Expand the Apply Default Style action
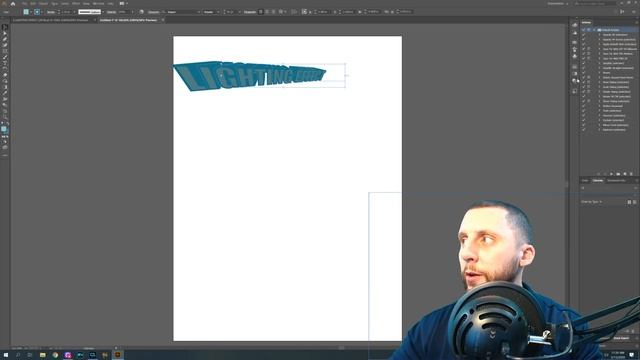This screenshot has height=360, width=640. pyautogui.click(x=600, y=44)
